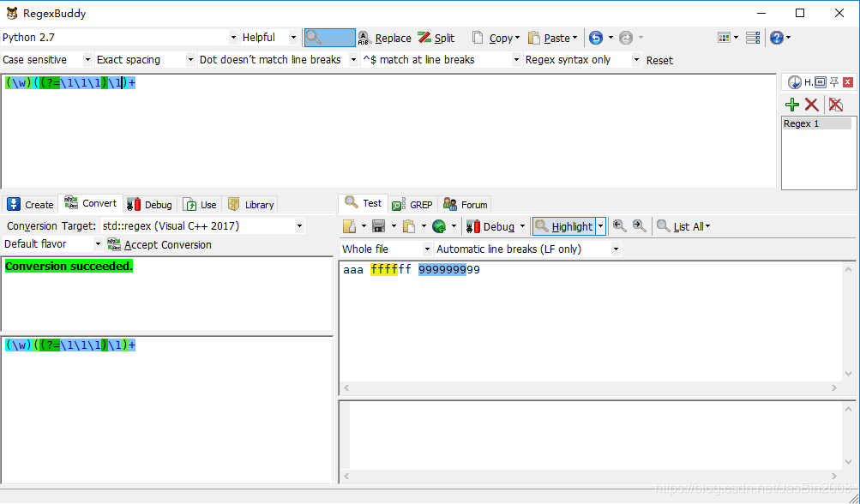Go to the previous match magnifier icon
The image size is (860, 504).
pos(620,226)
